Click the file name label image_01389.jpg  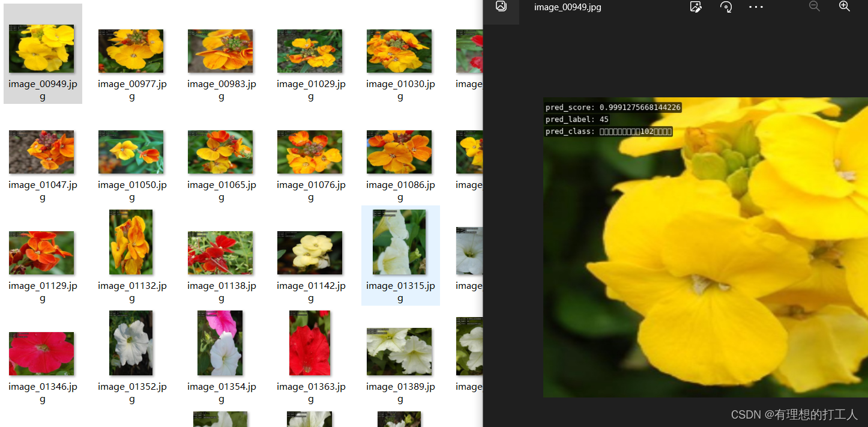400,393
